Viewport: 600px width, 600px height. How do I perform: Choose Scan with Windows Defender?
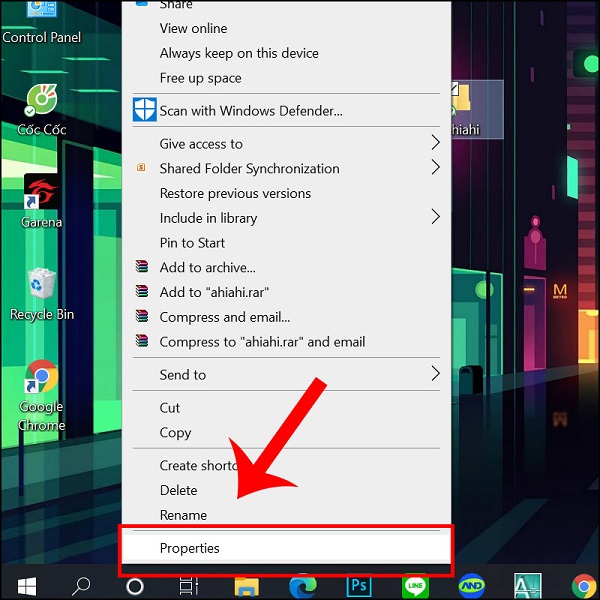tap(250, 111)
